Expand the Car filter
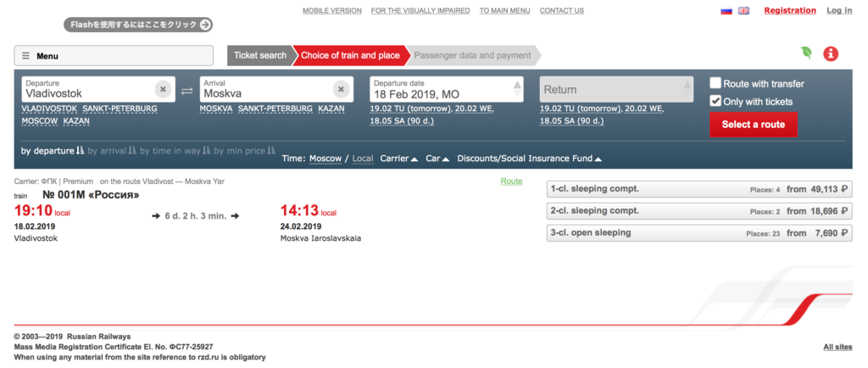The height and width of the screenshot is (368, 868). 437,159
